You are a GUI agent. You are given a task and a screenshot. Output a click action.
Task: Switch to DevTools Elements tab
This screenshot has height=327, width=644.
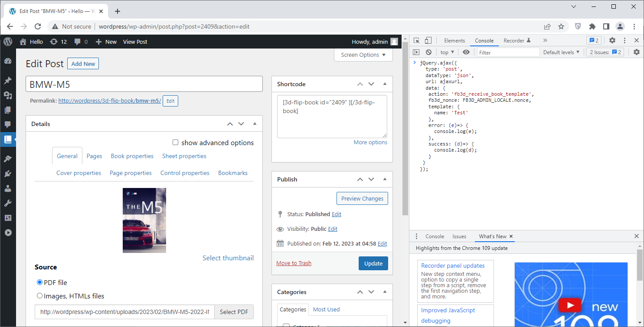click(454, 41)
